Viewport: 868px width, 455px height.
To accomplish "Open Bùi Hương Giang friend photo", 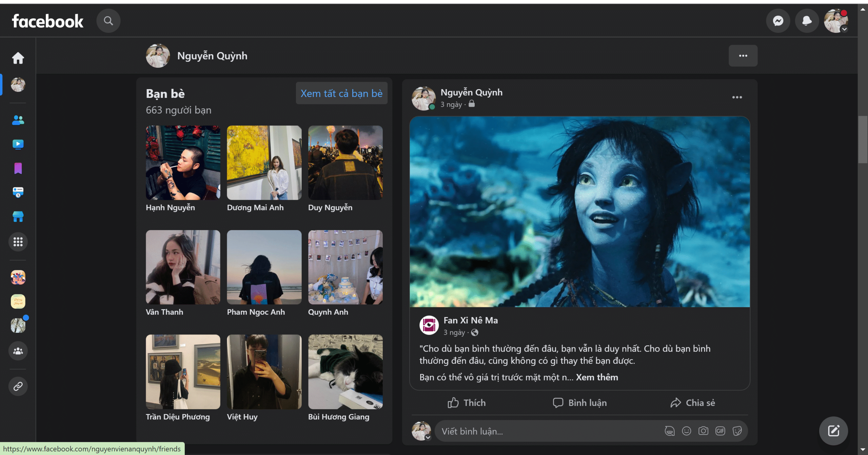I will (x=346, y=372).
